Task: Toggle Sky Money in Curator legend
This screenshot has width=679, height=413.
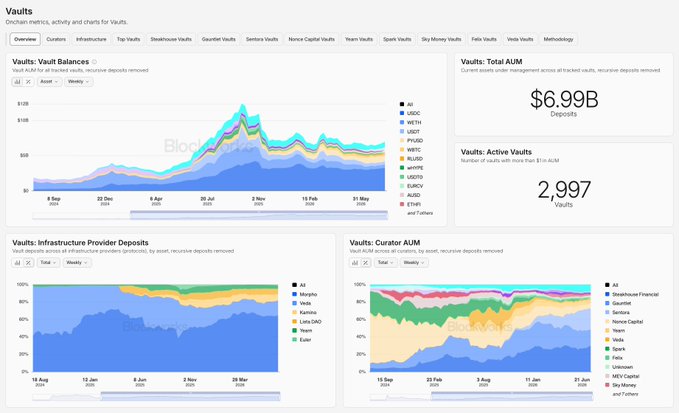Action: (621, 385)
